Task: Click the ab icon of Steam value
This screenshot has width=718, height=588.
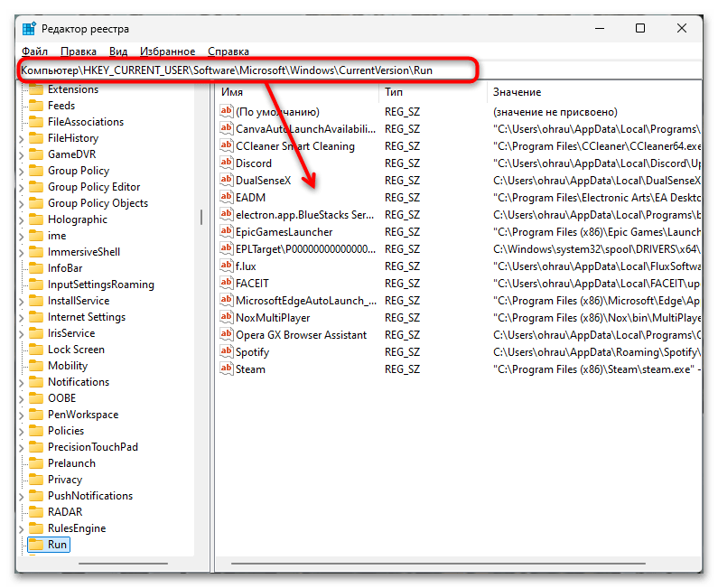Action: [226, 369]
